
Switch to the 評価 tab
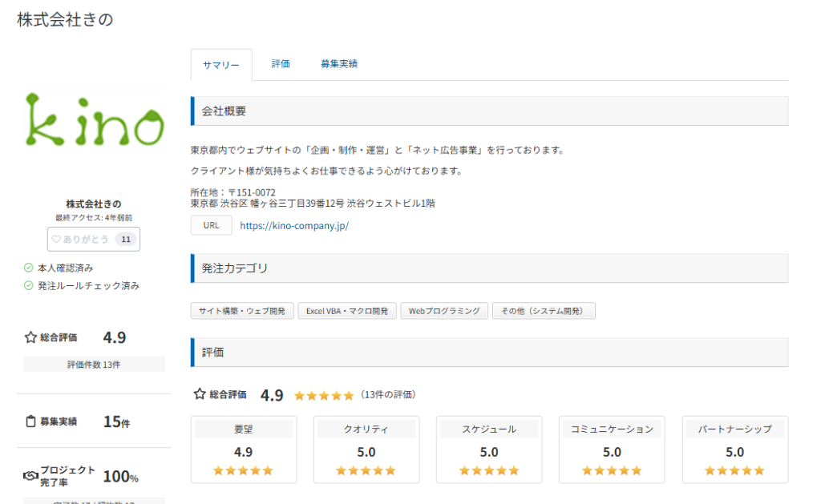pyautogui.click(x=281, y=64)
